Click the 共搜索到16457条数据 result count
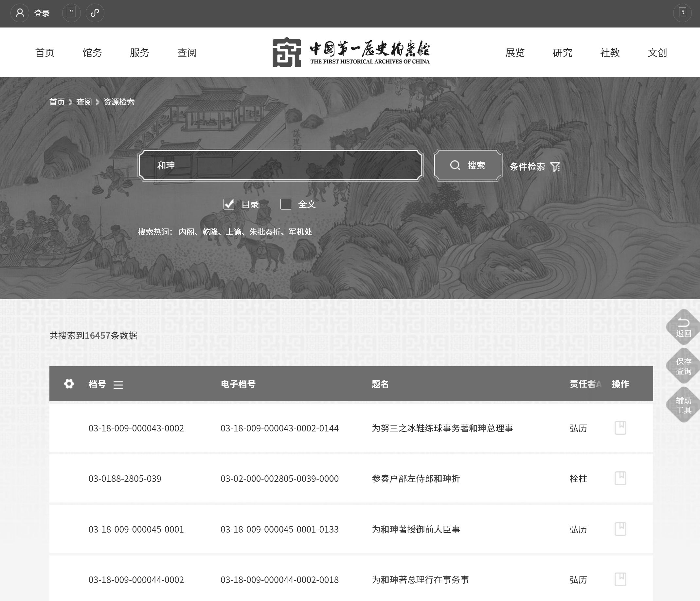This screenshot has height=601, width=700. (x=93, y=335)
